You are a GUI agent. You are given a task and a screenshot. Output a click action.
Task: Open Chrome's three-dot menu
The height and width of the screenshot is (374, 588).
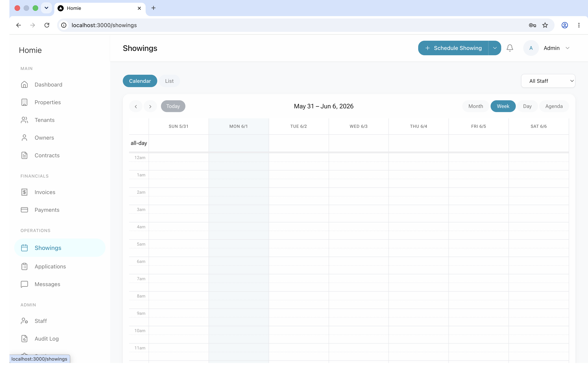[579, 25]
